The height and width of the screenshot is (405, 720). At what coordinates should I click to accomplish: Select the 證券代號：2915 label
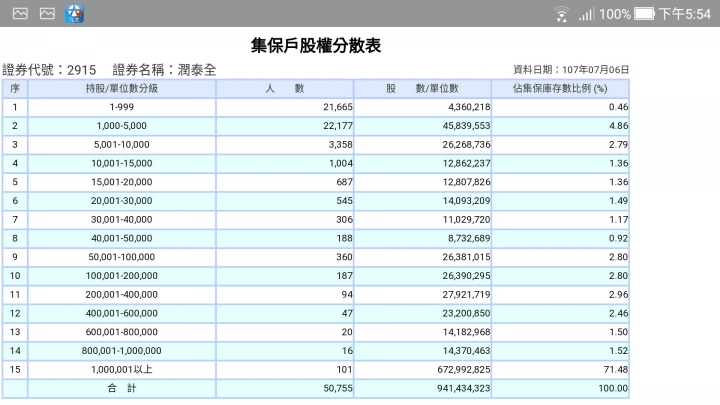tap(49, 70)
